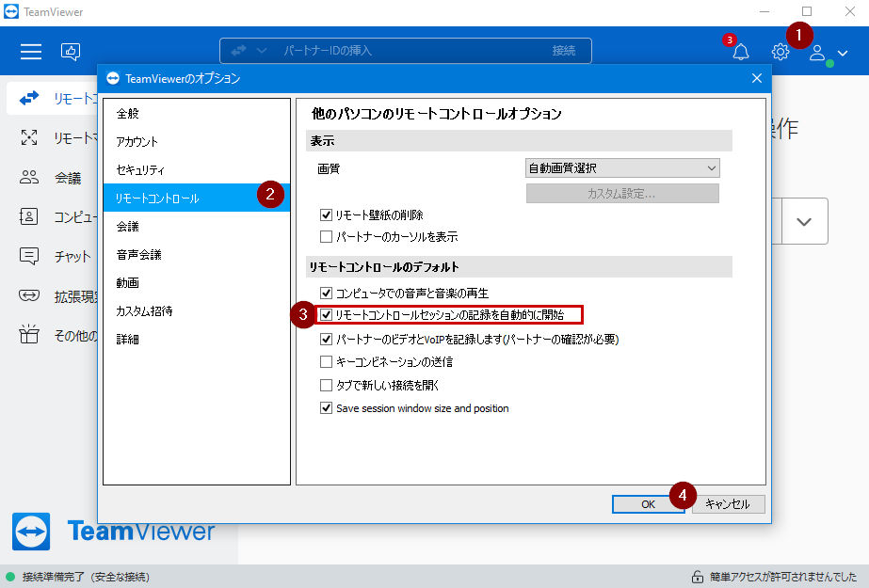The width and height of the screenshot is (869, 588).
Task: Enable パートナーのカーソルを表示 checkbox
Action: pyautogui.click(x=326, y=237)
